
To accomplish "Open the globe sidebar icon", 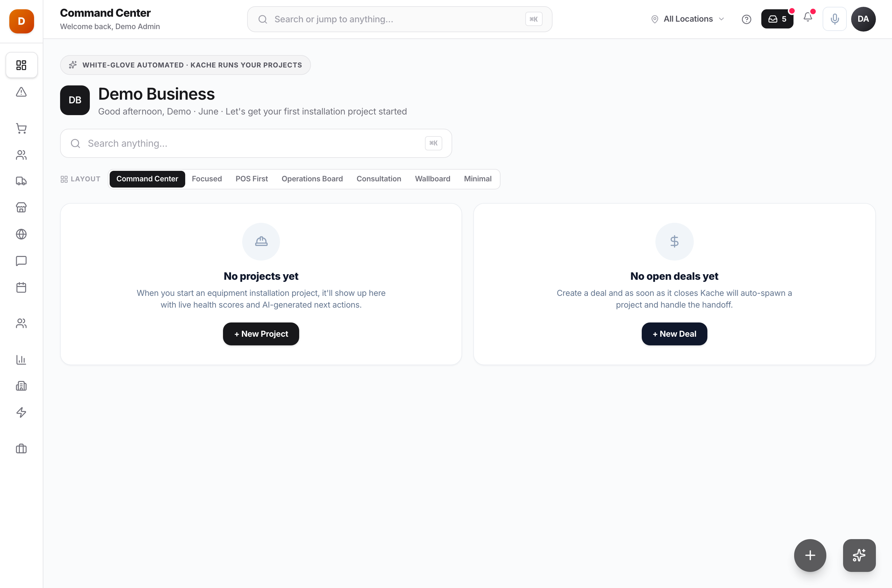I will pyautogui.click(x=21, y=234).
